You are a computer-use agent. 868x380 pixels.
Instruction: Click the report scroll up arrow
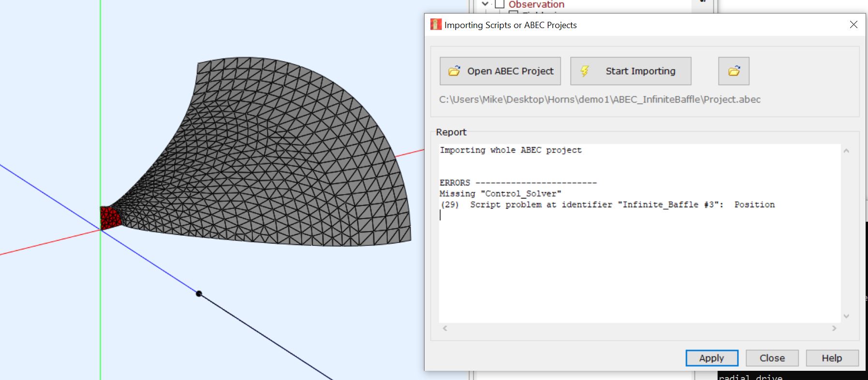846,151
